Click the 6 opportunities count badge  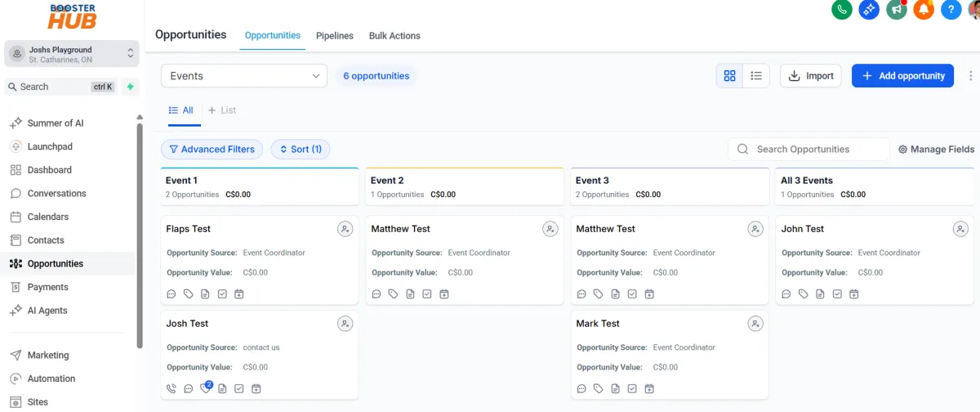pos(376,76)
